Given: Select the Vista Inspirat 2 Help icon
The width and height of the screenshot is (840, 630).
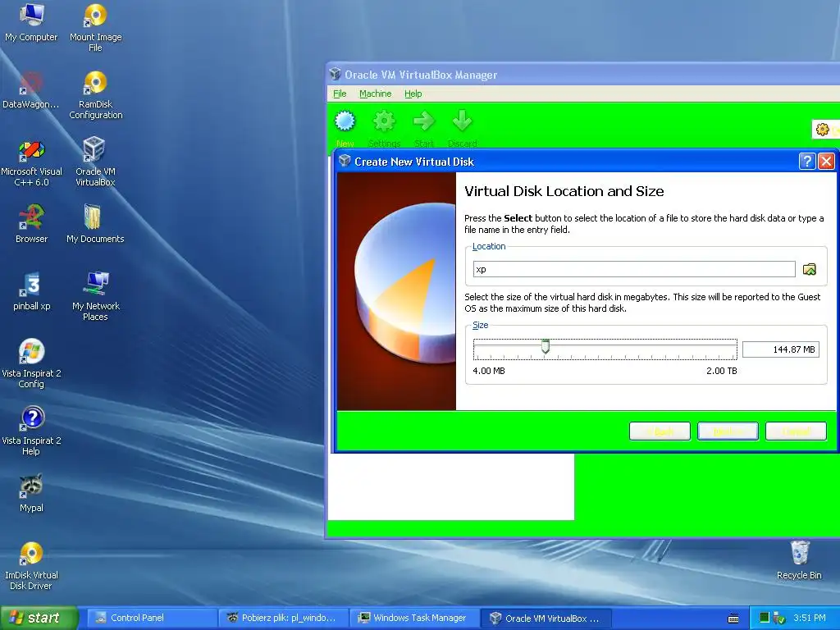Looking at the screenshot, I should [31, 431].
